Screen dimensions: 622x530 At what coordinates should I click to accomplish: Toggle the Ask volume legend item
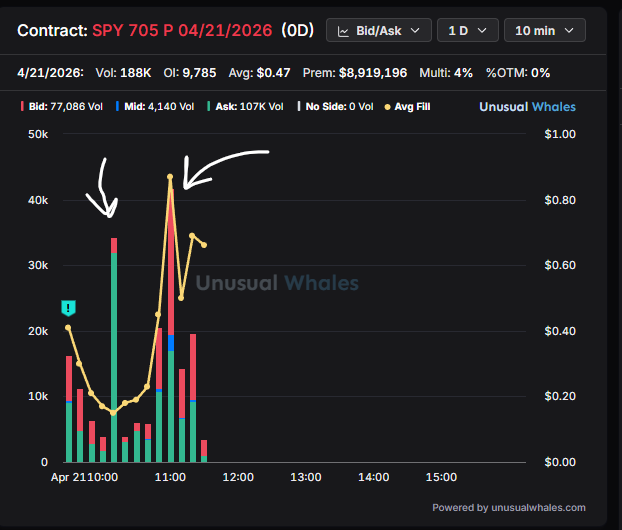(245, 106)
